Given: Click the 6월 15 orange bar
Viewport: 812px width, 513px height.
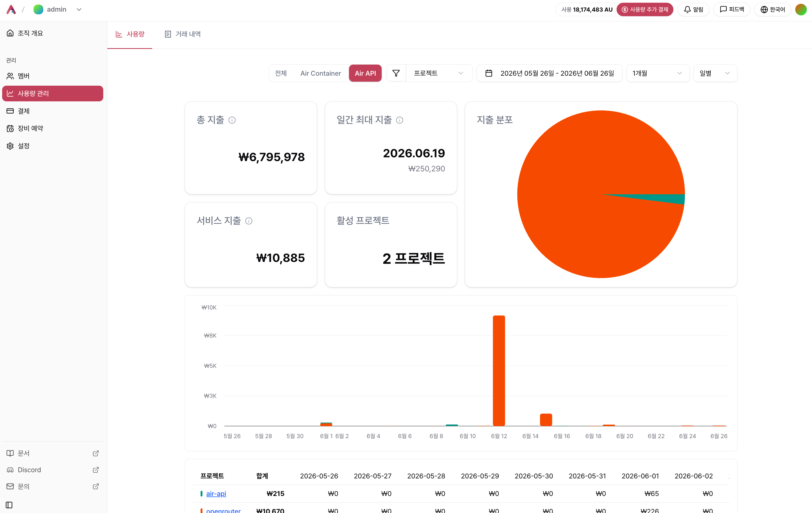Looking at the screenshot, I should click(x=546, y=419).
